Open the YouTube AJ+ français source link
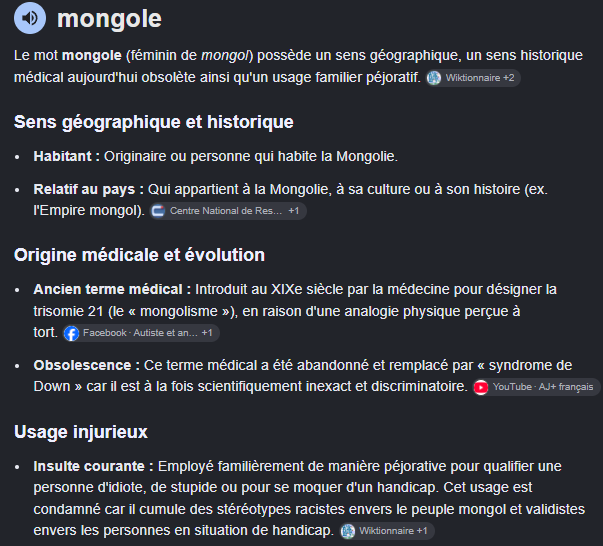The width and height of the screenshot is (603, 546). point(536,387)
